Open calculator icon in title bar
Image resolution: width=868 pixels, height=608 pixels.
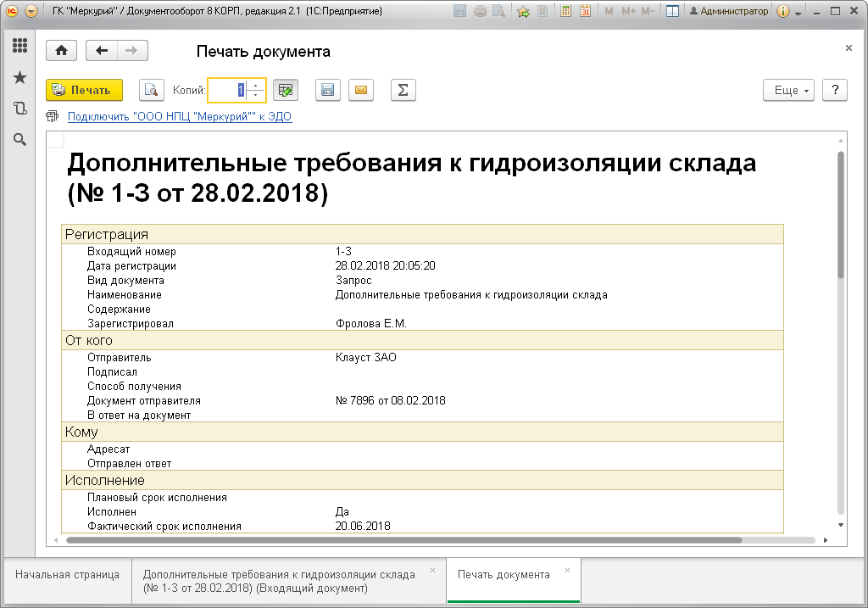tap(565, 11)
